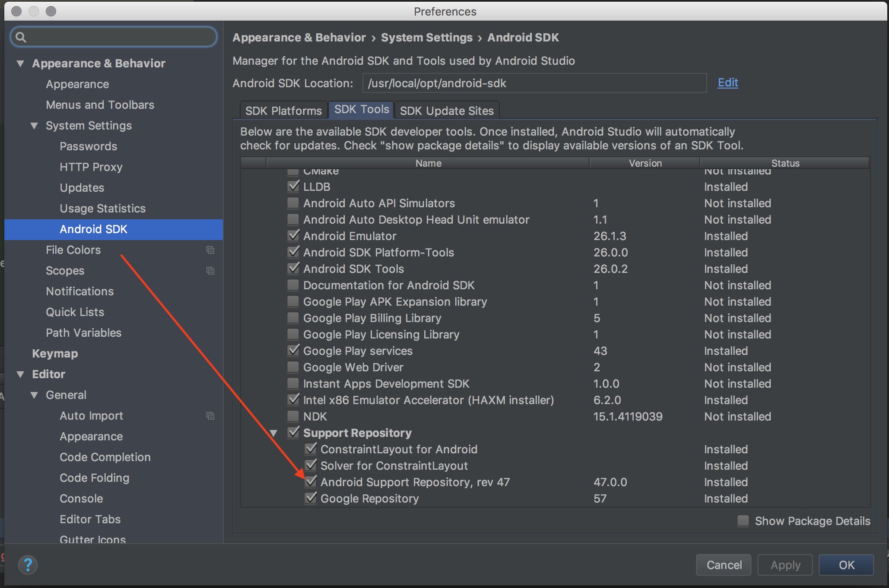Click the Apply button

click(785, 565)
